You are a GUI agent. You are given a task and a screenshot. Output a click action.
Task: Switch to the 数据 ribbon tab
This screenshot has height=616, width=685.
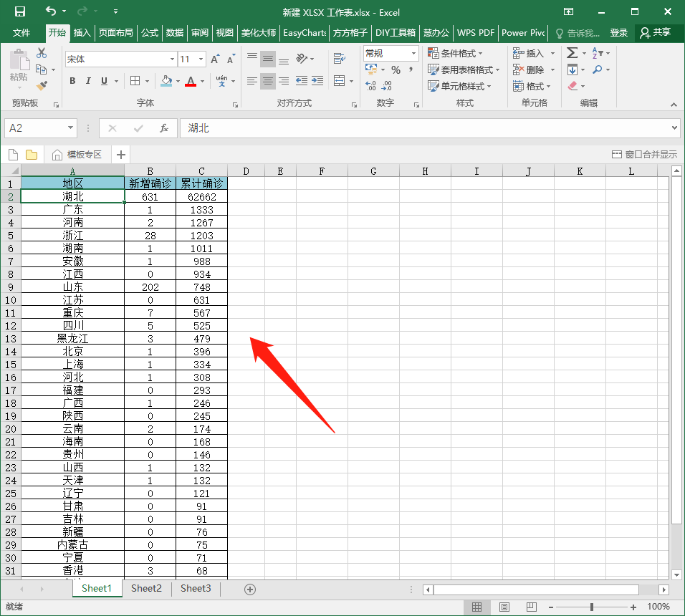(175, 33)
